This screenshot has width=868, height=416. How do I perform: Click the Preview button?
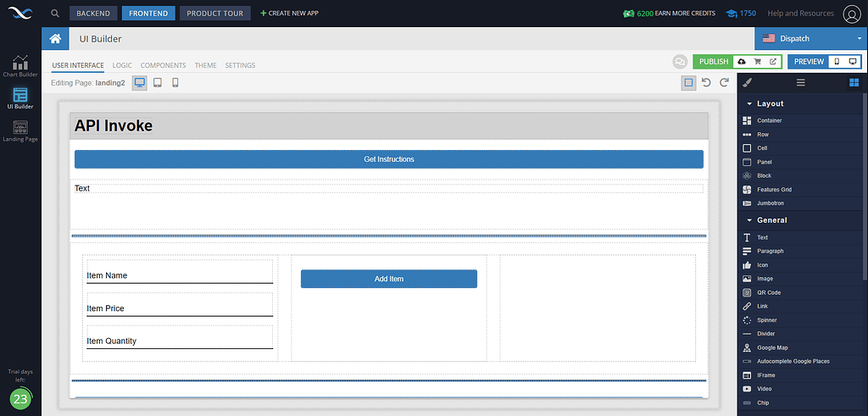tap(809, 61)
